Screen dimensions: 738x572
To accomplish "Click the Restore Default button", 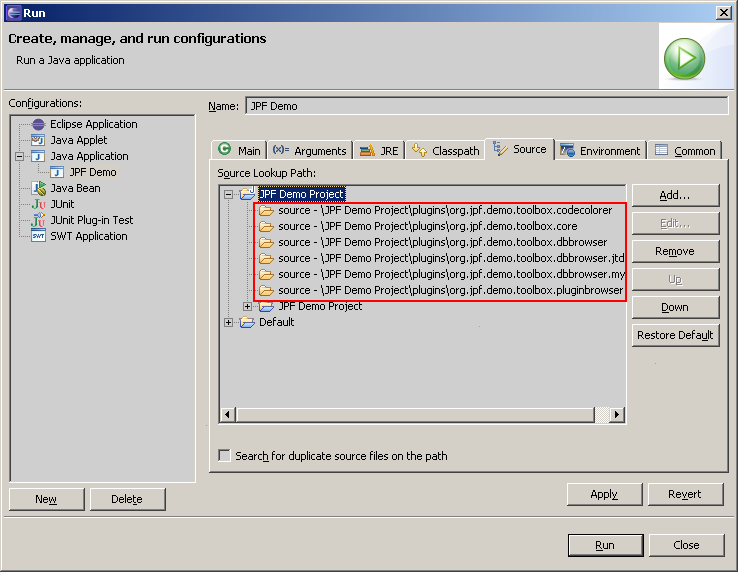I will click(x=675, y=335).
